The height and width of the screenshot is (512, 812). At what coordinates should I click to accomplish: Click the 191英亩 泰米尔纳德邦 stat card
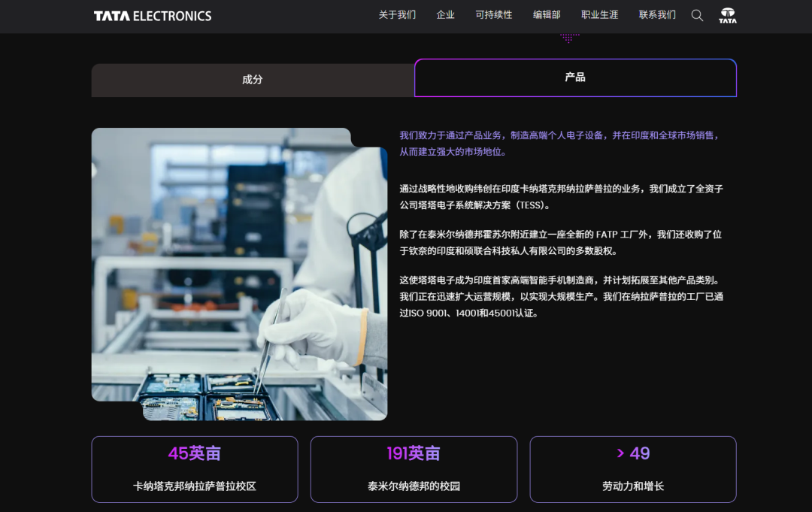pos(414,469)
